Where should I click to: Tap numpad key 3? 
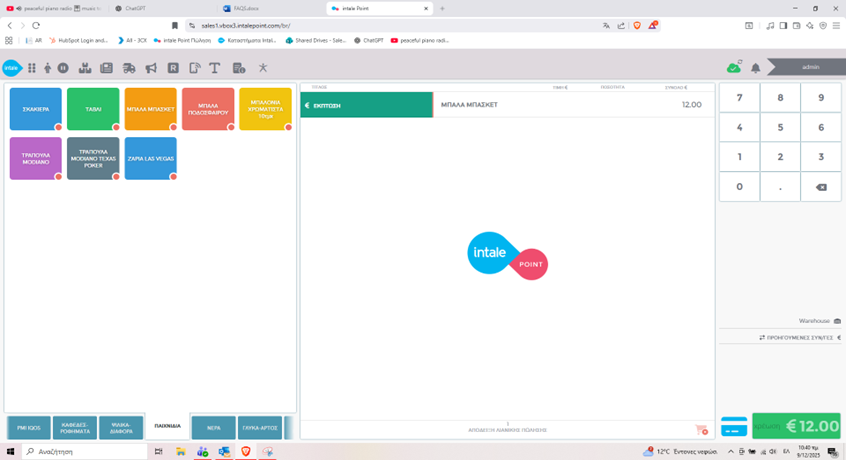[821, 157]
